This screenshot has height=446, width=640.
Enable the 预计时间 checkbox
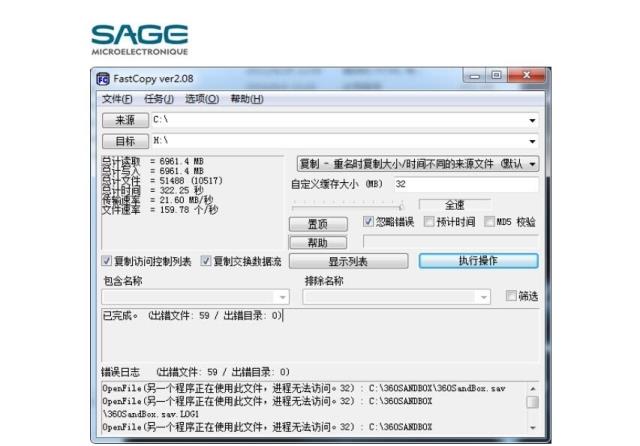click(429, 221)
